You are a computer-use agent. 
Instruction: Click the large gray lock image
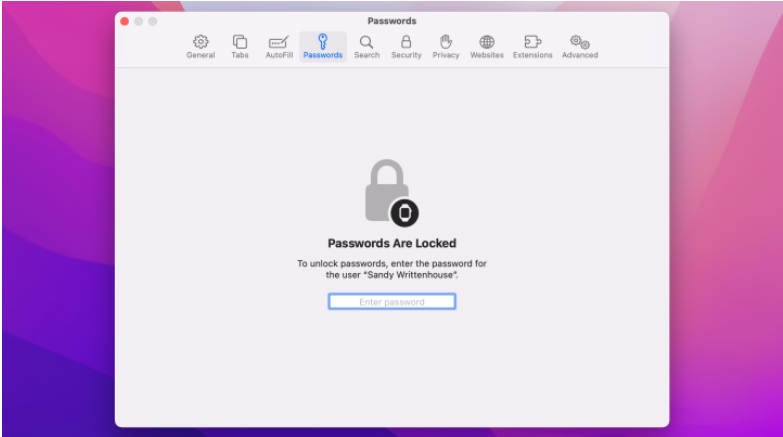(387, 190)
